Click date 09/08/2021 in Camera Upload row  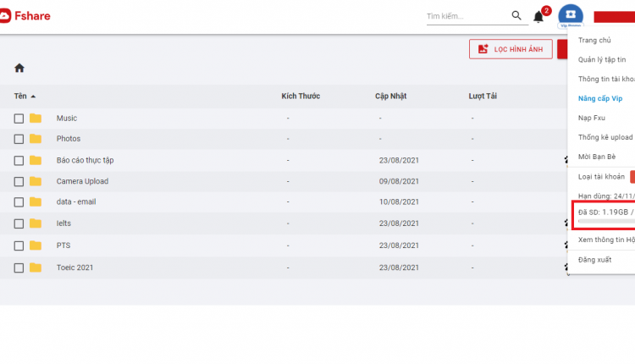[399, 181]
